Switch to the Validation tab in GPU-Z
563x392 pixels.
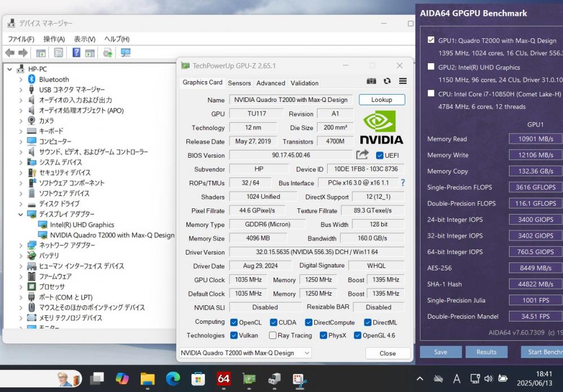pyautogui.click(x=305, y=83)
